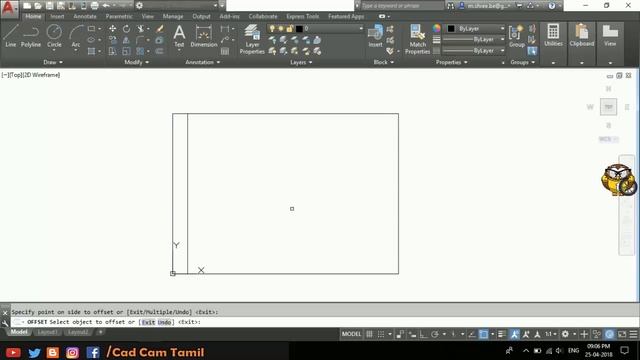This screenshot has width=640, height=360.
Task: Click the MODEL button in status bar
Action: pyautogui.click(x=351, y=334)
